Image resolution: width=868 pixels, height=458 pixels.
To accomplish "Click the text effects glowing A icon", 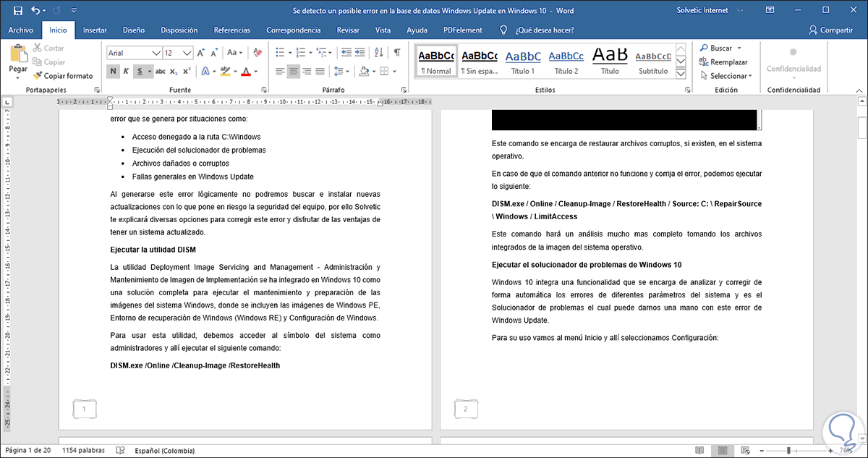I will click(205, 71).
